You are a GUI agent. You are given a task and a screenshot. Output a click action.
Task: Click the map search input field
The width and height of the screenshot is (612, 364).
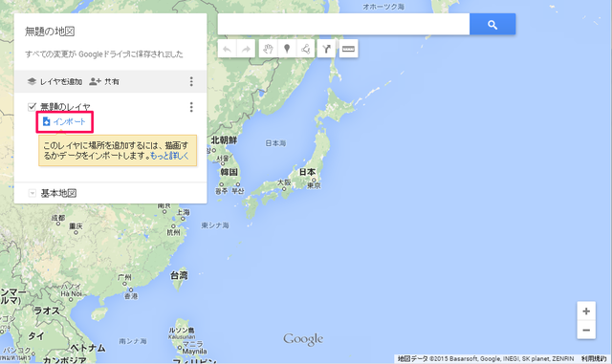click(343, 24)
